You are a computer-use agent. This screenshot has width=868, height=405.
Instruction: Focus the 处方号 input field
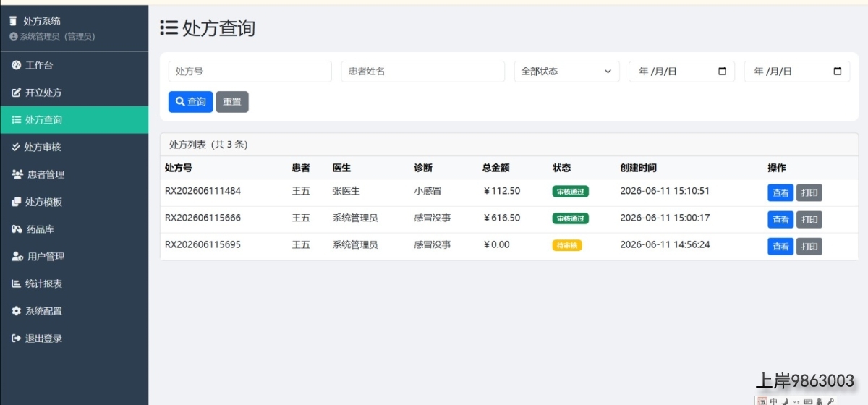coord(250,72)
